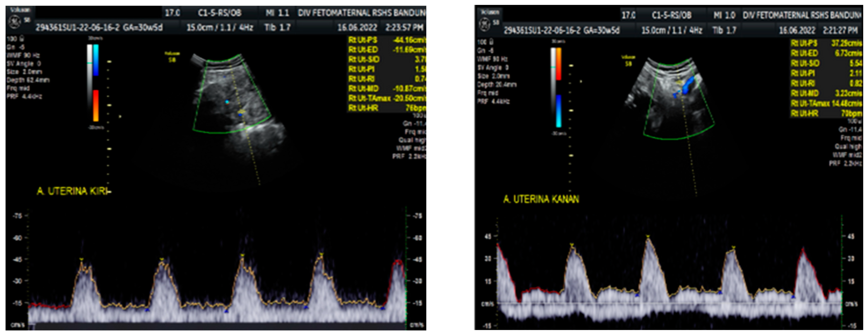The width and height of the screenshot is (868, 334).
Task: Select first systolic peak marker on left waveform
Action: (82, 259)
